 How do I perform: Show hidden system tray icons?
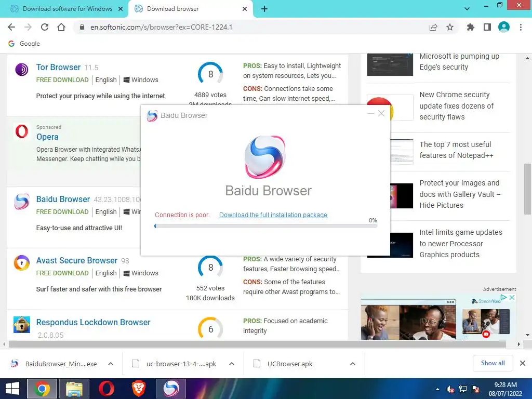tap(437, 389)
